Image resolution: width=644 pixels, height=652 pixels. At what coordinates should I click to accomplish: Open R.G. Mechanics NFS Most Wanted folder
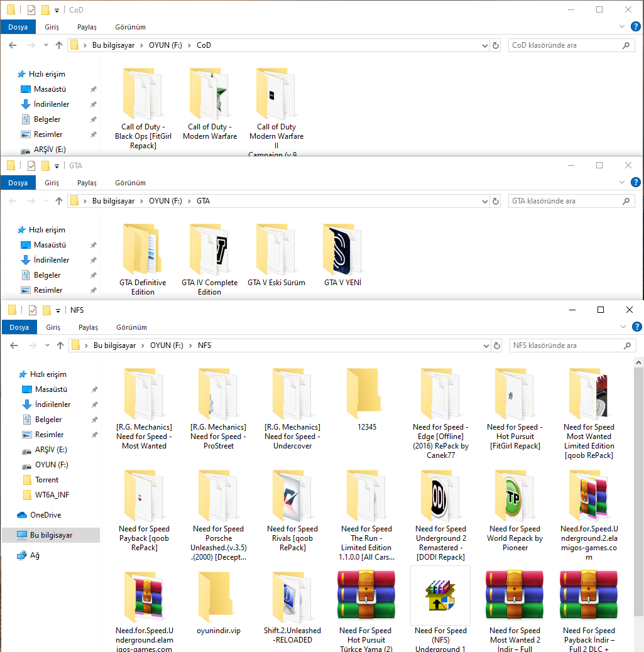144,409
